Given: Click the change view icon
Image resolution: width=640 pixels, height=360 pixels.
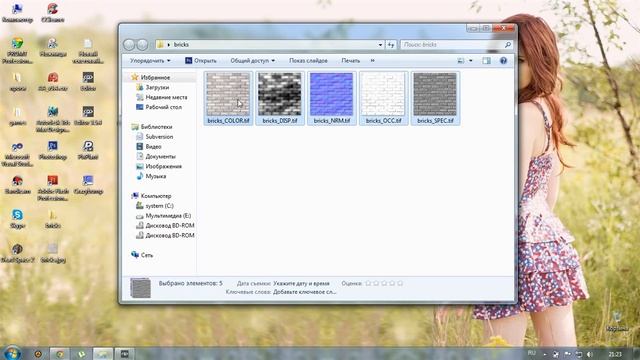Looking at the screenshot, I should [461, 60].
